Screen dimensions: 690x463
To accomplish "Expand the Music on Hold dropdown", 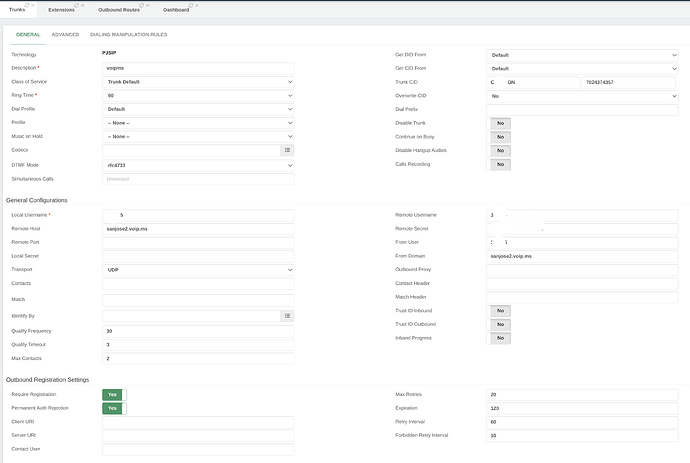I will coord(198,136).
